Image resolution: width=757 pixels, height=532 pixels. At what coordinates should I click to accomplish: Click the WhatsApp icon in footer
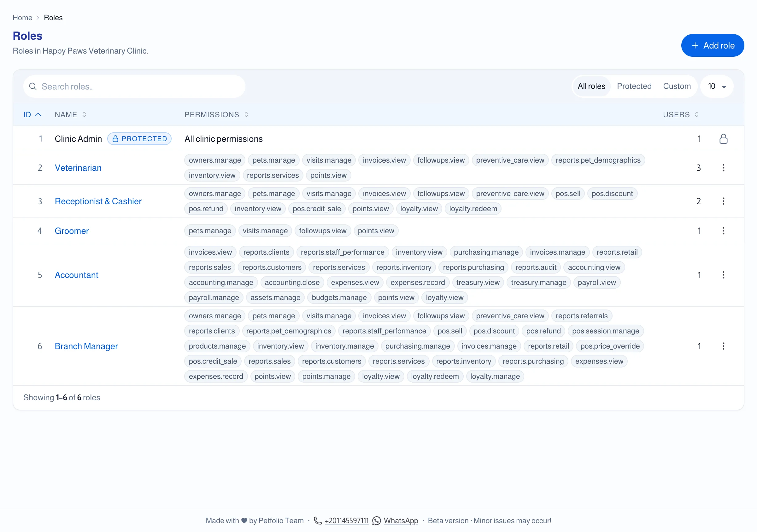tap(376, 520)
